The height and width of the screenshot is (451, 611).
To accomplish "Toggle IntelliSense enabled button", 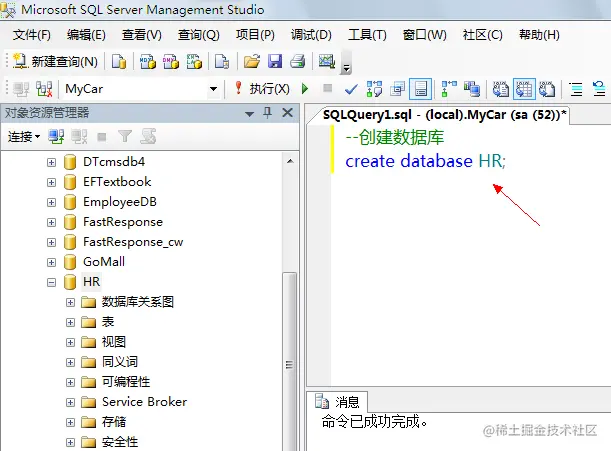I will [x=421, y=89].
